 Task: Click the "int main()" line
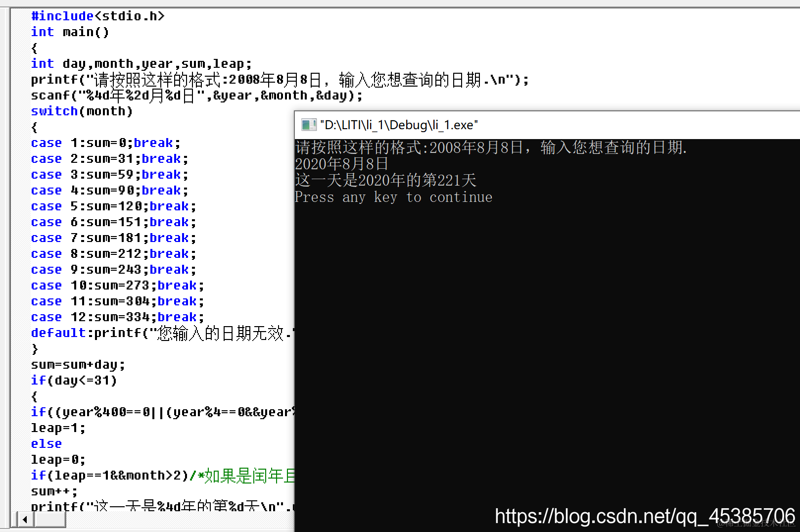[70, 32]
